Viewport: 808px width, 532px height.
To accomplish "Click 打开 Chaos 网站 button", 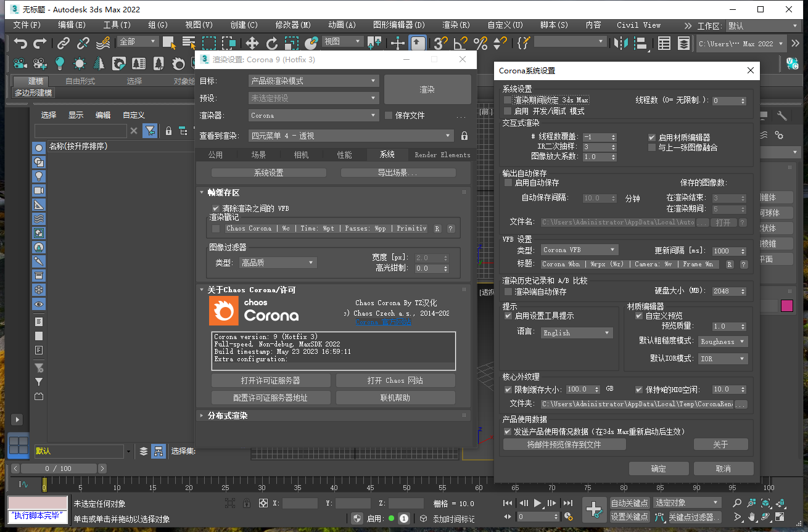I will [x=395, y=380].
